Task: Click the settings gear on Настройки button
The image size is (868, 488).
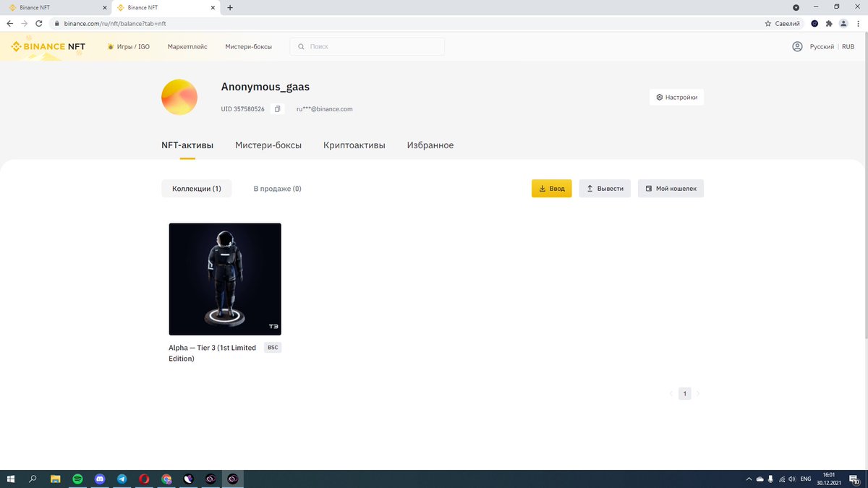Action: (659, 96)
